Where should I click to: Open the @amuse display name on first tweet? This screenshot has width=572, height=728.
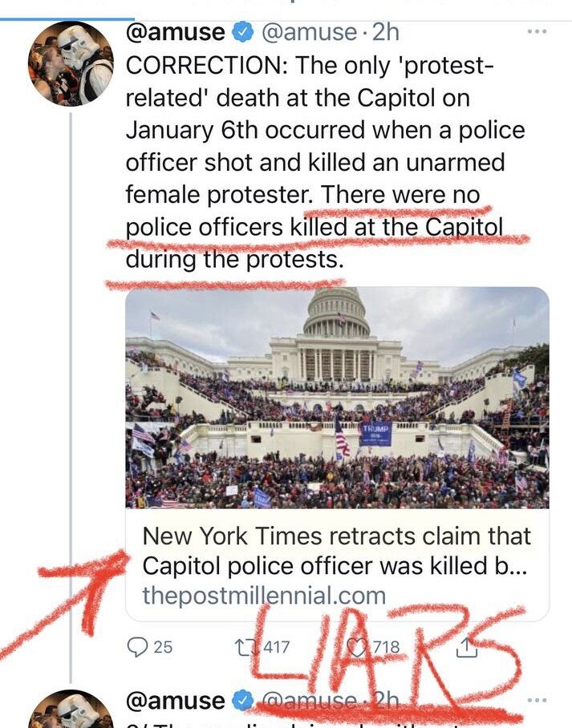(176, 32)
